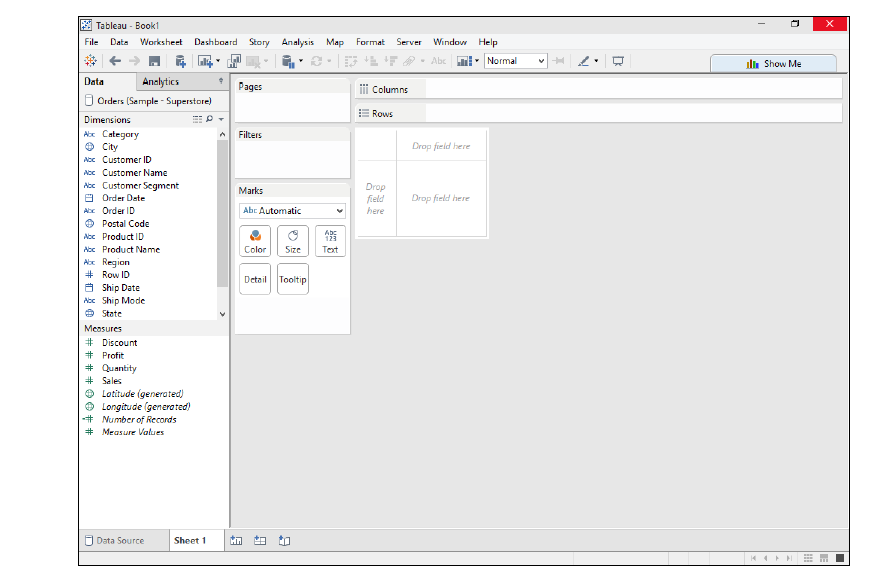Screen dimensions: 888x588
Task: Click the Tooltip shelf on the Marks card
Action: (292, 279)
